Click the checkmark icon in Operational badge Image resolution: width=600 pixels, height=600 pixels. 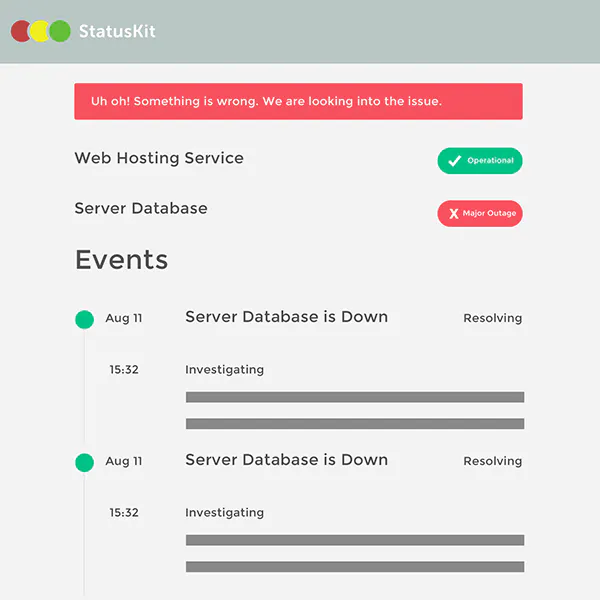pyautogui.click(x=454, y=161)
